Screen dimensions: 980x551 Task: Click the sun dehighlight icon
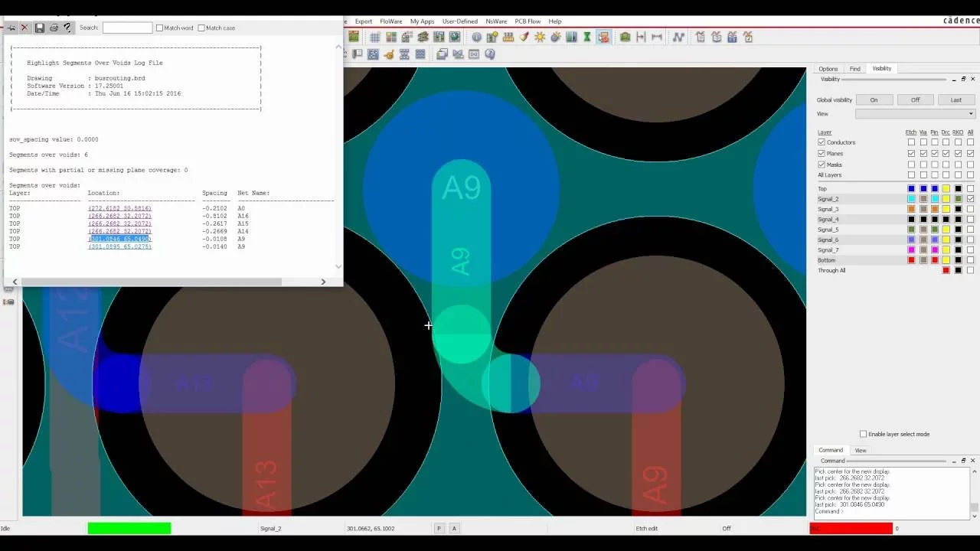tap(540, 37)
